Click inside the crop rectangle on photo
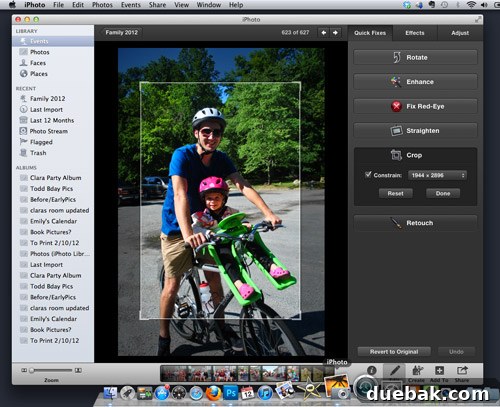The image size is (500, 407). 220,201
